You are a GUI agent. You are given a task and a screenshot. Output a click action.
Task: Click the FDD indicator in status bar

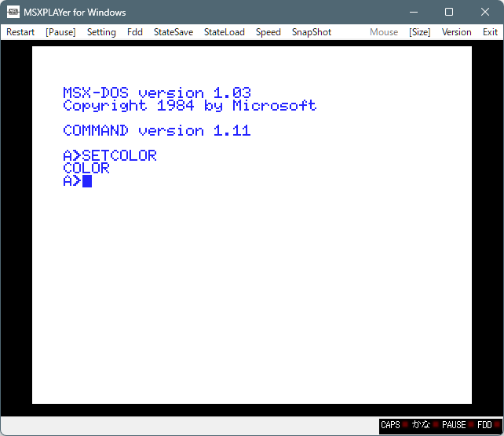488,425
